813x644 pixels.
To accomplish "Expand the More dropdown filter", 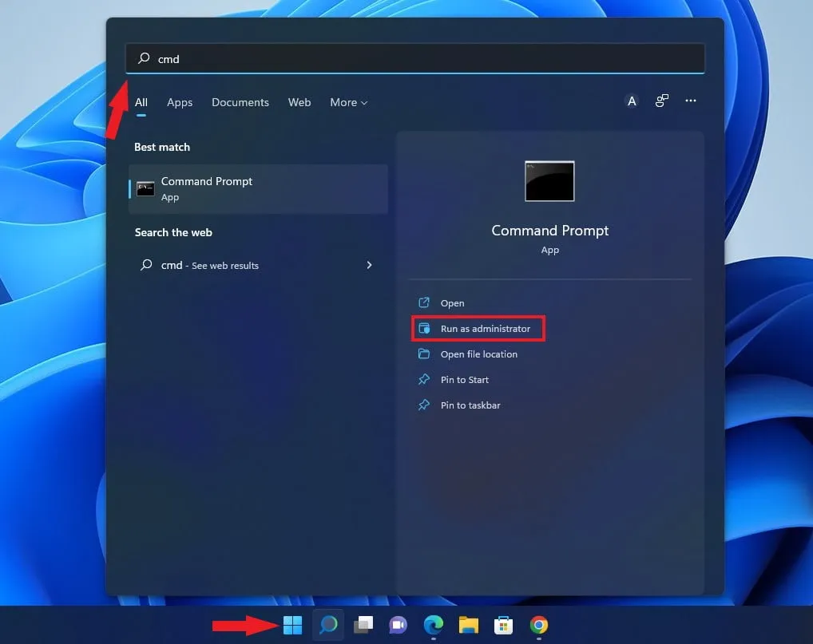I will click(348, 102).
